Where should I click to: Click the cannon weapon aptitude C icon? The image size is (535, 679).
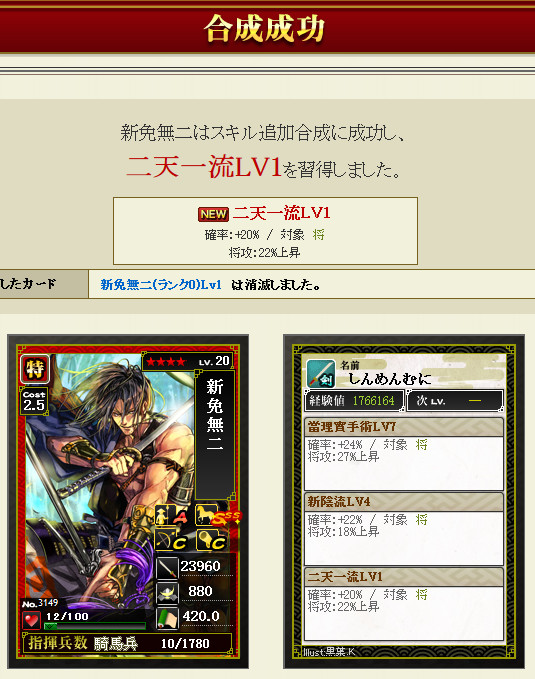[211, 540]
